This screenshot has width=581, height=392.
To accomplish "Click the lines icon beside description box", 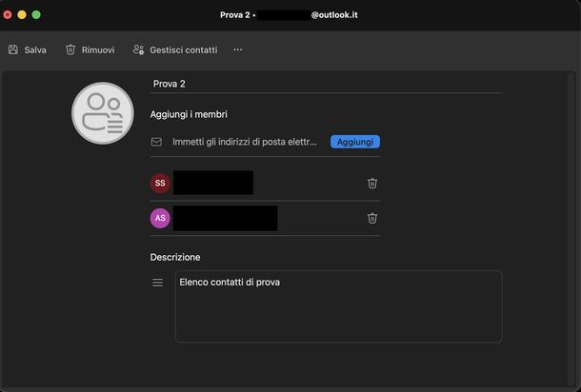I will [157, 283].
